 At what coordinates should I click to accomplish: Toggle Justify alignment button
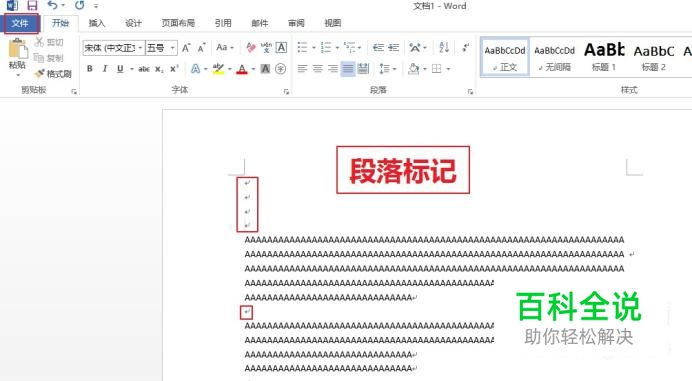(348, 69)
